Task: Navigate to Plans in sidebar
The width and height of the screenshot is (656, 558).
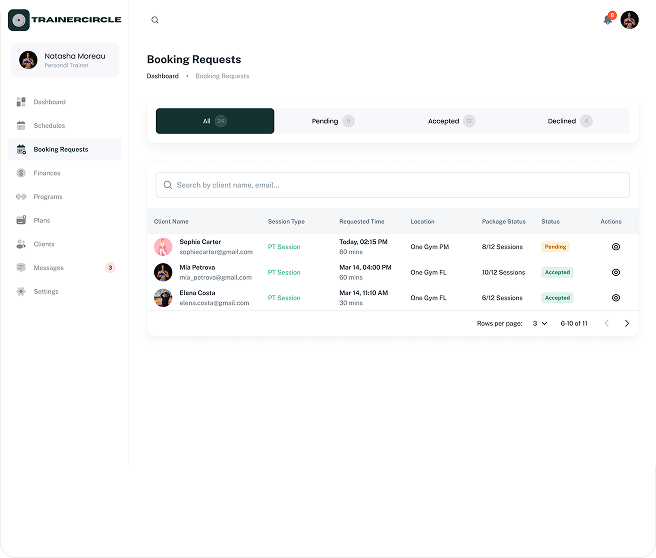Action: click(x=65, y=220)
